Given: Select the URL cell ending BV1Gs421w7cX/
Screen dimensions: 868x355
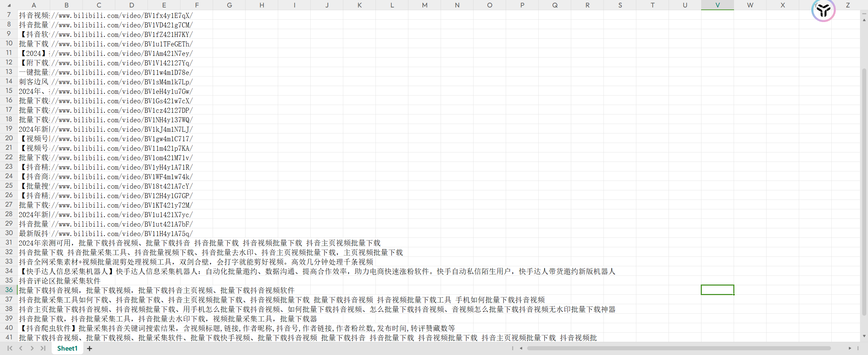Looking at the screenshot, I should 122,101.
